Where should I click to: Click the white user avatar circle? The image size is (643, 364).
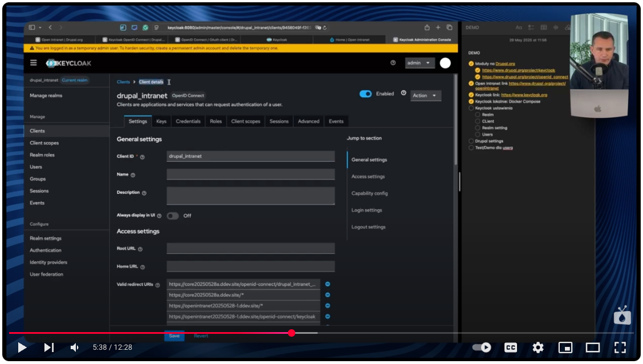tap(445, 63)
